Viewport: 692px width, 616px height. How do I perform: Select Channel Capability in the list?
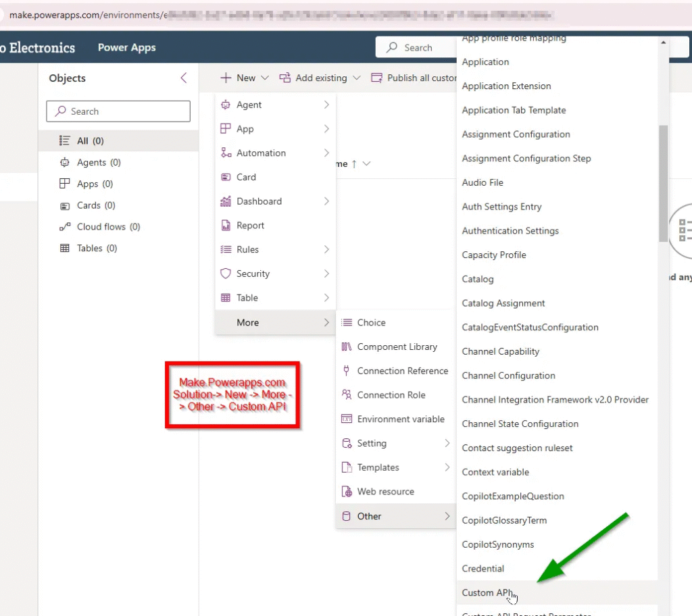(501, 352)
